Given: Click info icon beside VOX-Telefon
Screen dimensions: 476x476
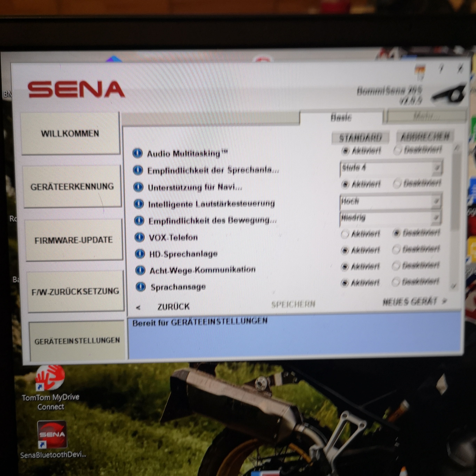Looking at the screenshot, I should [140, 237].
